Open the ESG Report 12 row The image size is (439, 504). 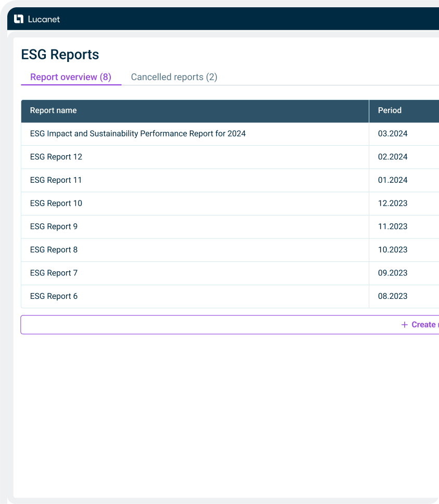coord(56,157)
